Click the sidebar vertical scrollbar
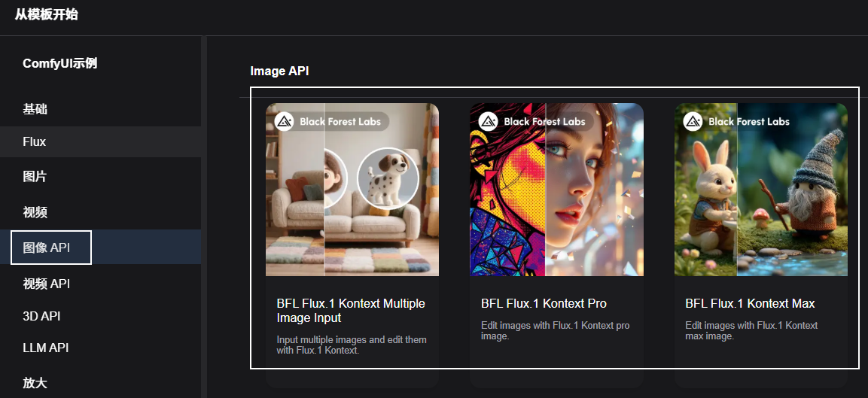This screenshot has width=868, height=398. click(204, 217)
